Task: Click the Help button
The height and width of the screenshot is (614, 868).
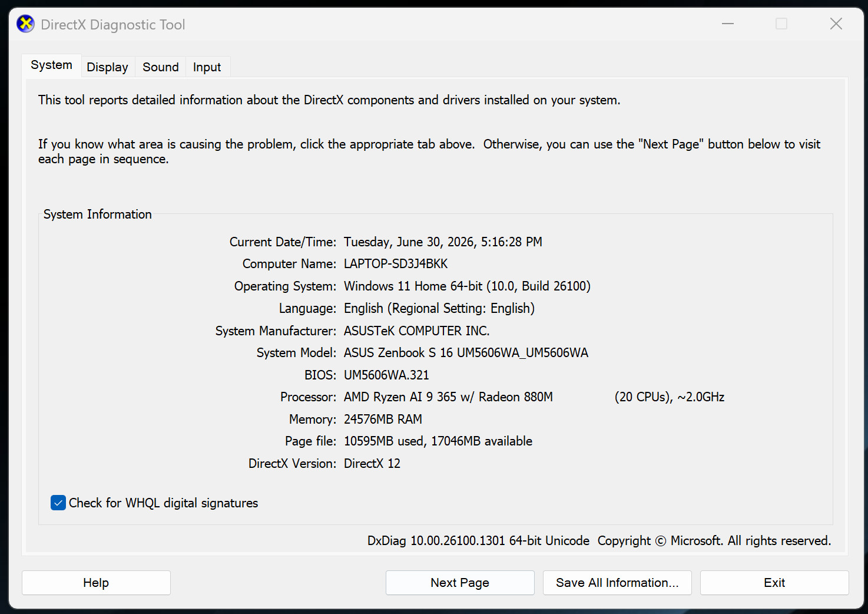Action: [96, 583]
